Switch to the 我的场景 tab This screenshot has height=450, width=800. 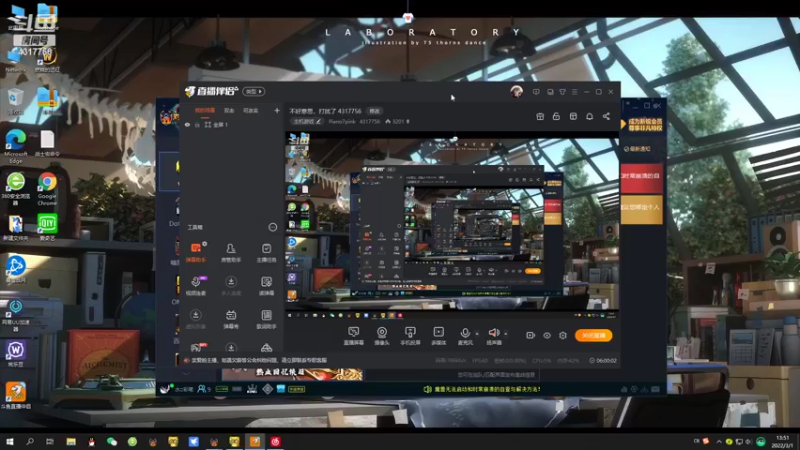click(205, 110)
